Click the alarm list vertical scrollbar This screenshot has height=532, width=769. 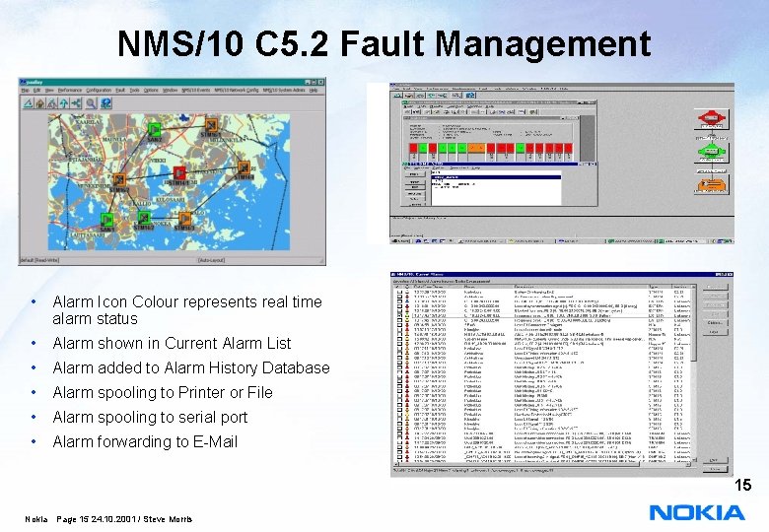[x=693, y=373]
